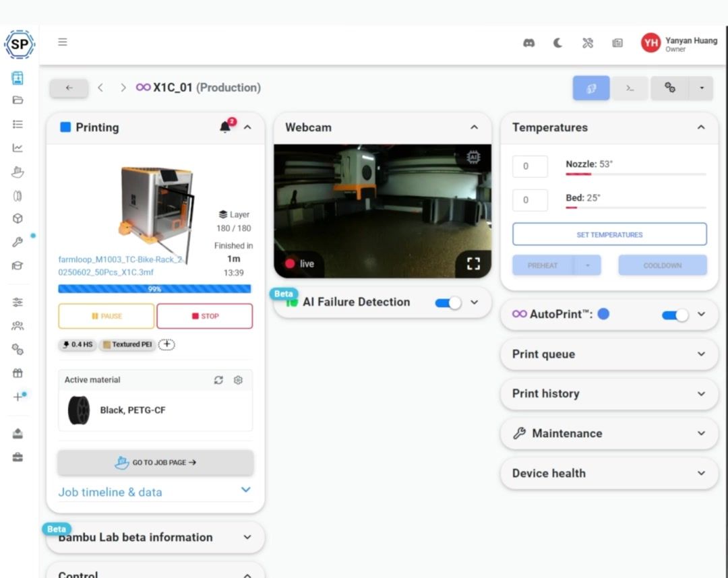The image size is (728, 578).
Task: Go to job page
Action: (156, 463)
